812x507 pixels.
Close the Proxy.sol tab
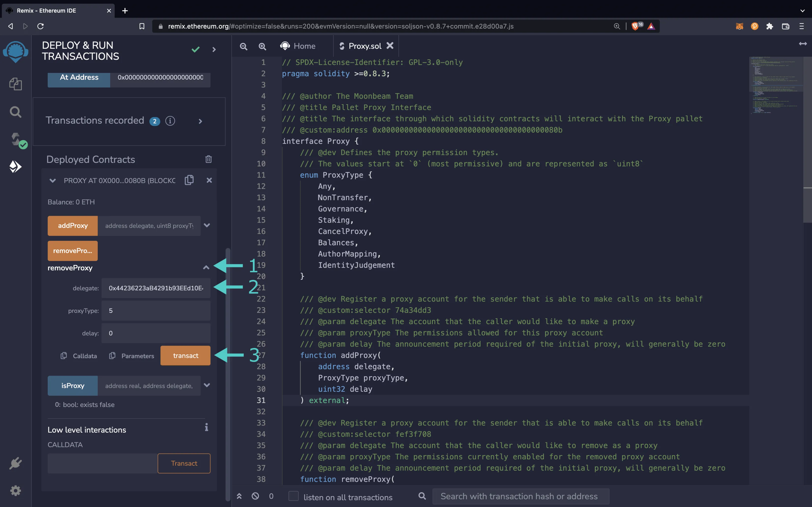[x=390, y=46]
